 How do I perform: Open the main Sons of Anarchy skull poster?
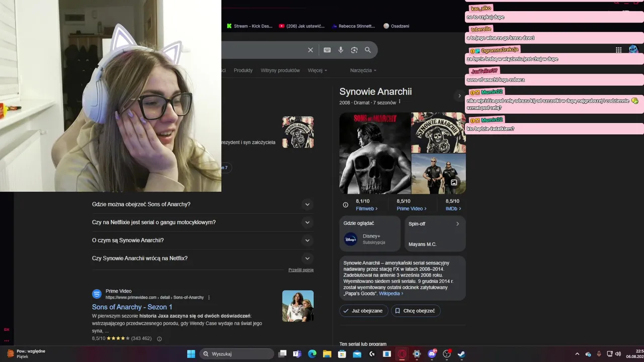point(375,153)
